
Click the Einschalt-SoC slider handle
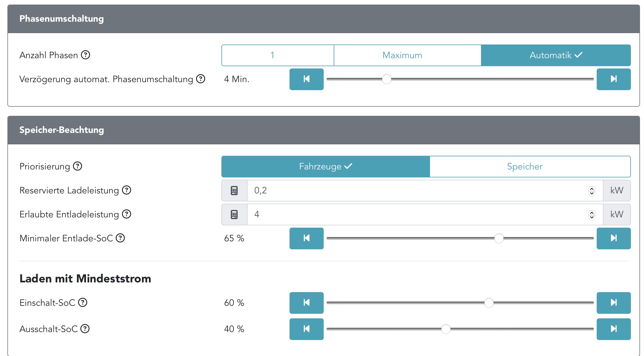(489, 303)
